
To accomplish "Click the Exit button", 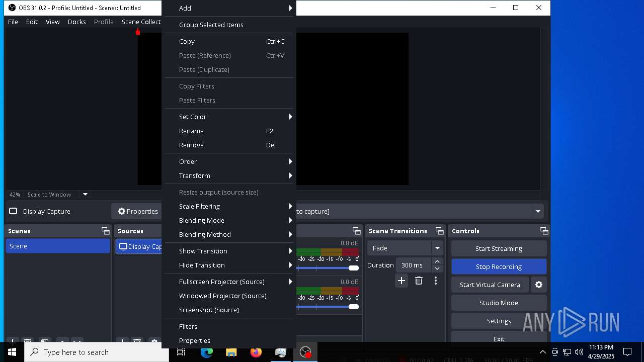I will tap(499, 339).
